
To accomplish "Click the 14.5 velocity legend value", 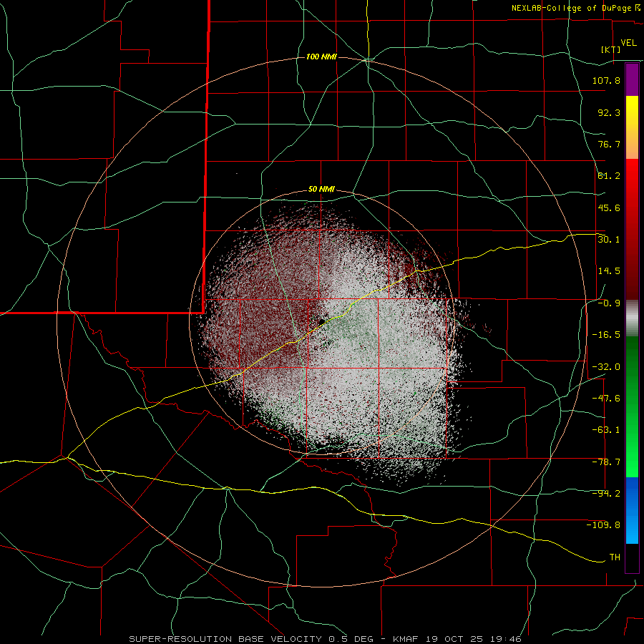I will (x=609, y=271).
